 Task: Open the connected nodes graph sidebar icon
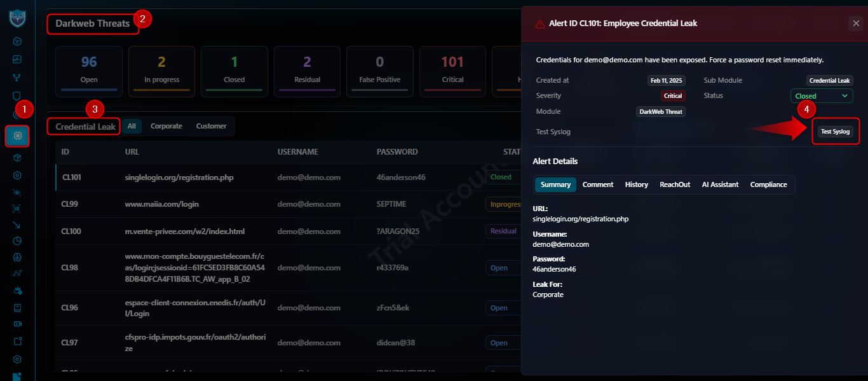click(17, 274)
